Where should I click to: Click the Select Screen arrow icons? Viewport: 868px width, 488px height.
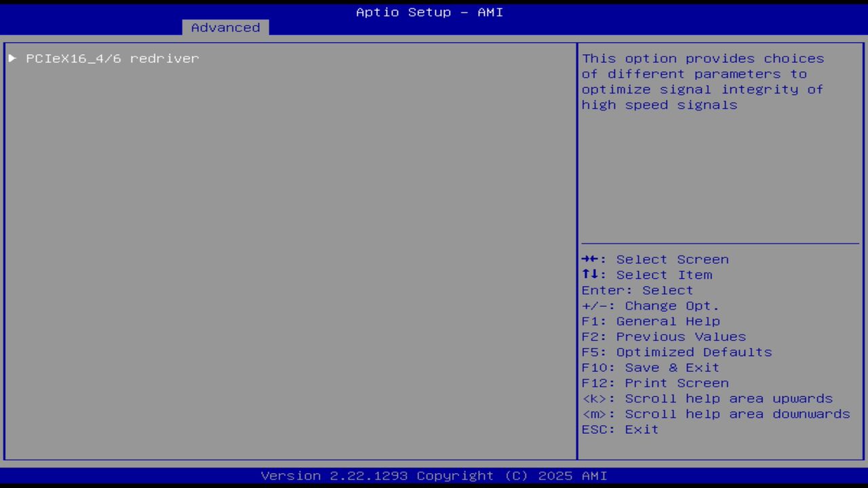[591, 259]
